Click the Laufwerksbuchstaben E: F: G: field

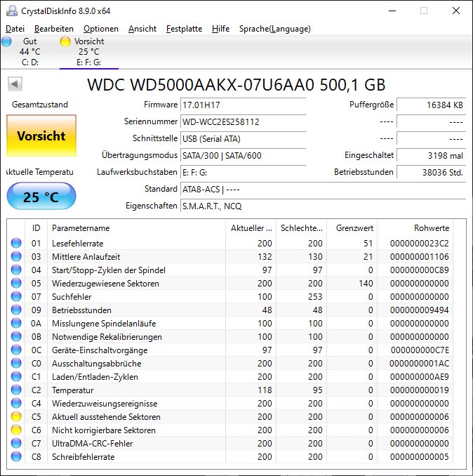[243, 173]
